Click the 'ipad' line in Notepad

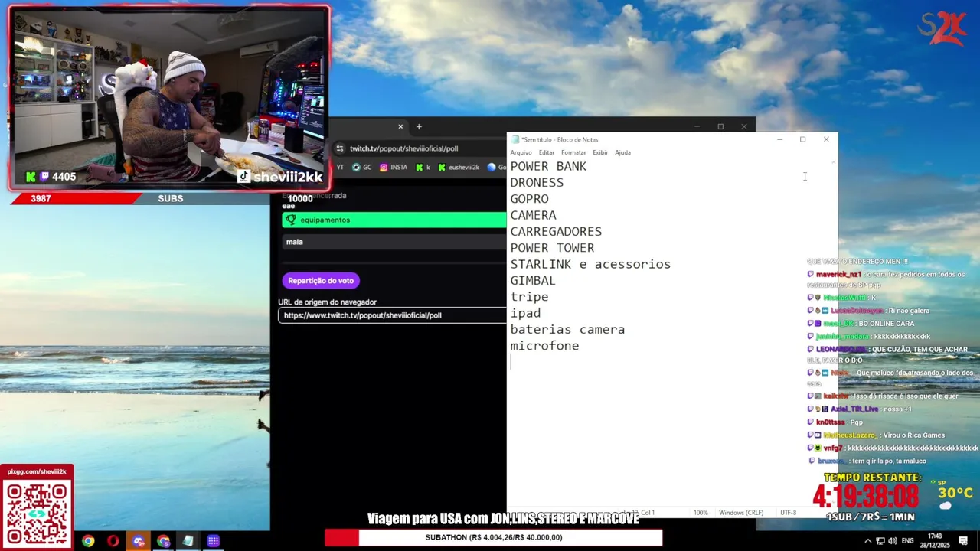(x=525, y=313)
